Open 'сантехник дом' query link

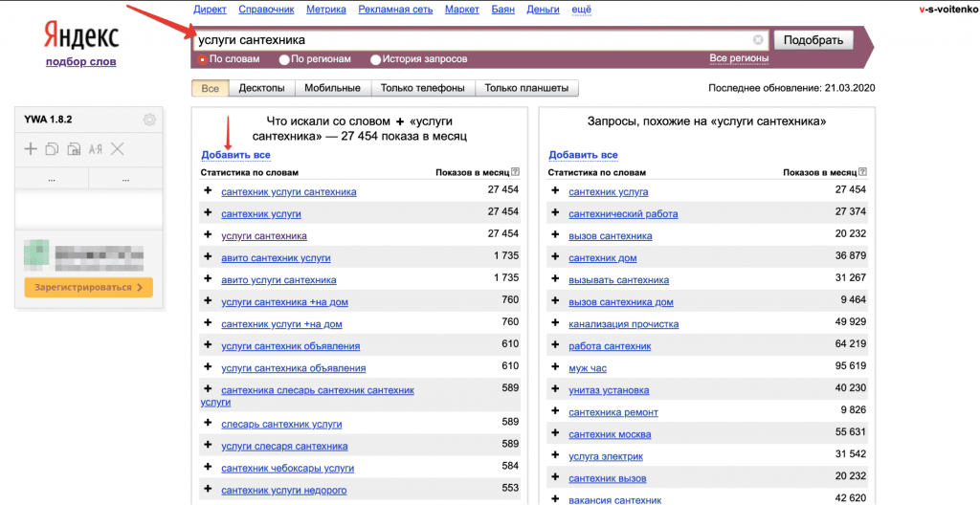[x=603, y=257]
